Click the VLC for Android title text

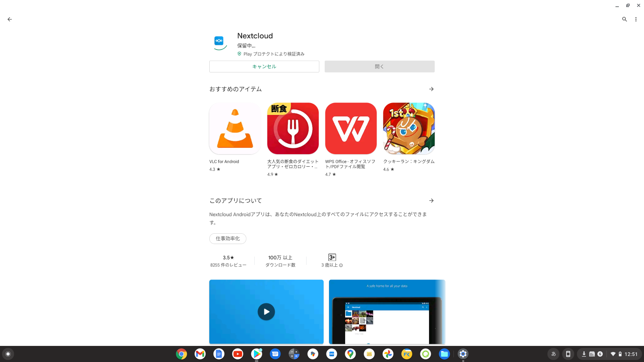pos(224,162)
